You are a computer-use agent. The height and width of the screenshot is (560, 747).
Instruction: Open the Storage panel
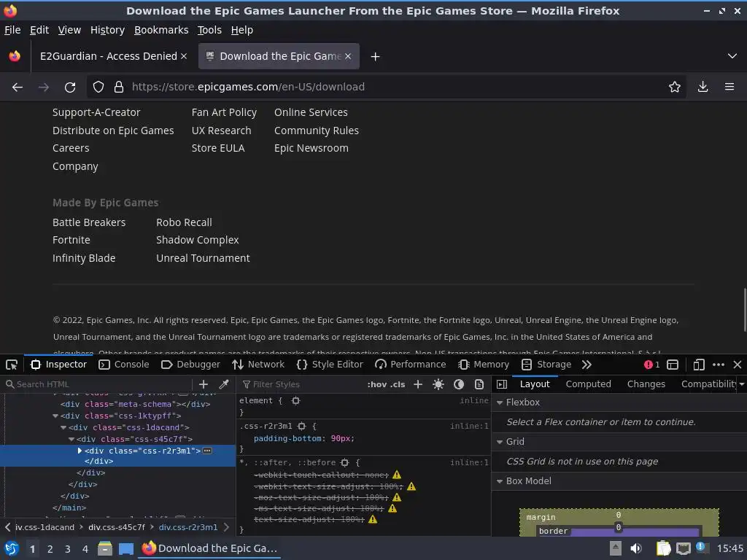tap(546, 365)
